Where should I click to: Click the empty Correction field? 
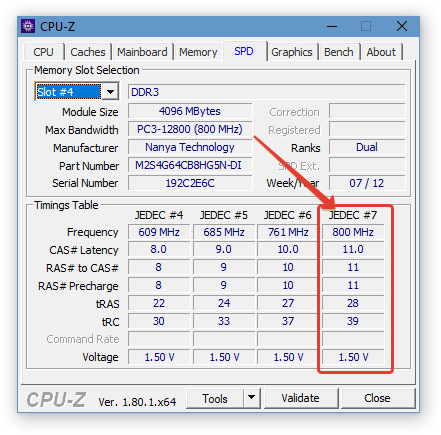[x=367, y=111]
